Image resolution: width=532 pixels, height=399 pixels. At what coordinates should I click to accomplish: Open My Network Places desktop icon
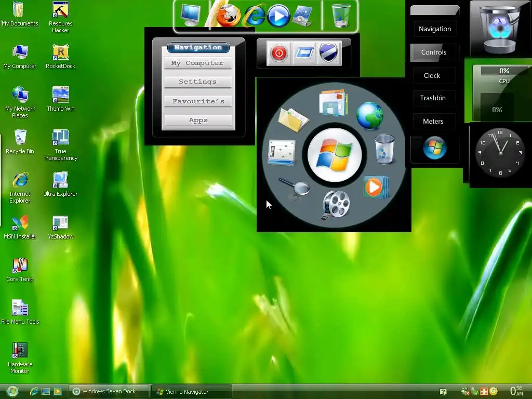click(x=20, y=102)
